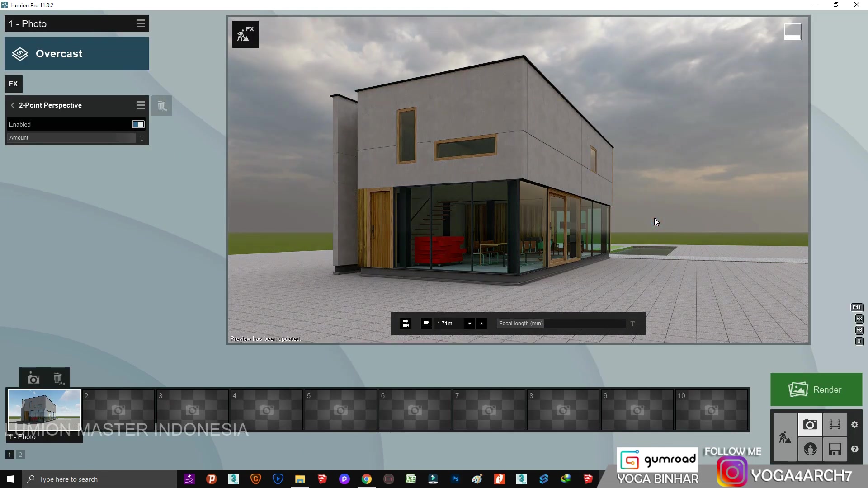Open the Build with effects FX button
868x488 pixels.
(245, 34)
